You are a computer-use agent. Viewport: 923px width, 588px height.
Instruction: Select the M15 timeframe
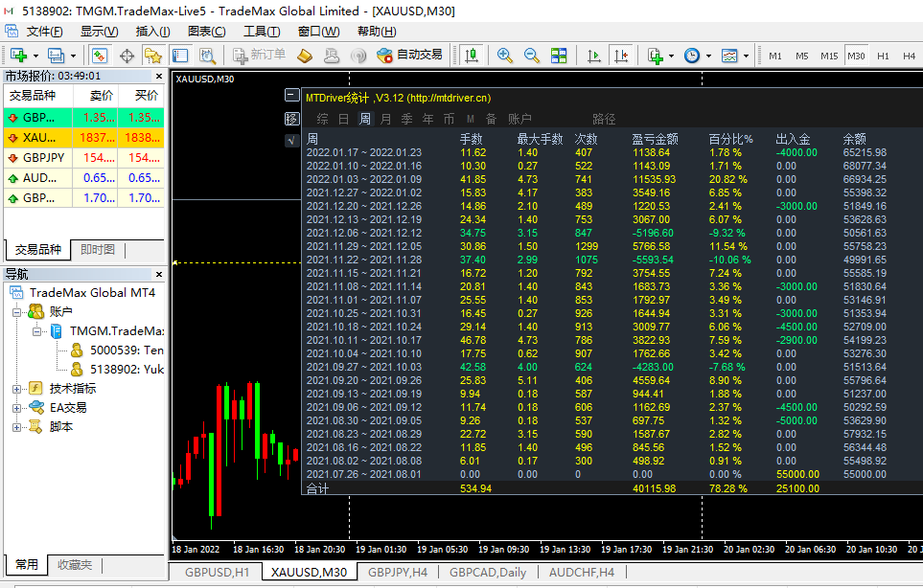[829, 56]
